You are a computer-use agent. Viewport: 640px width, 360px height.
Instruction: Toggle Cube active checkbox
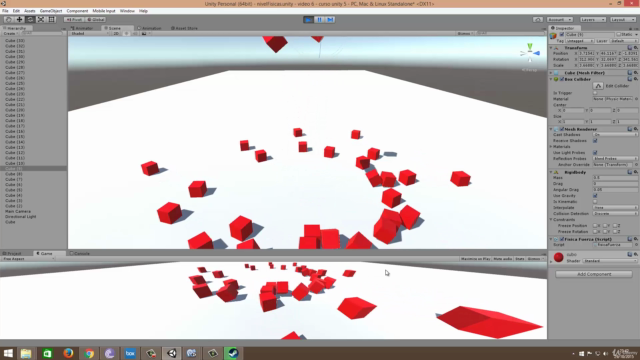pyautogui.click(x=562, y=35)
